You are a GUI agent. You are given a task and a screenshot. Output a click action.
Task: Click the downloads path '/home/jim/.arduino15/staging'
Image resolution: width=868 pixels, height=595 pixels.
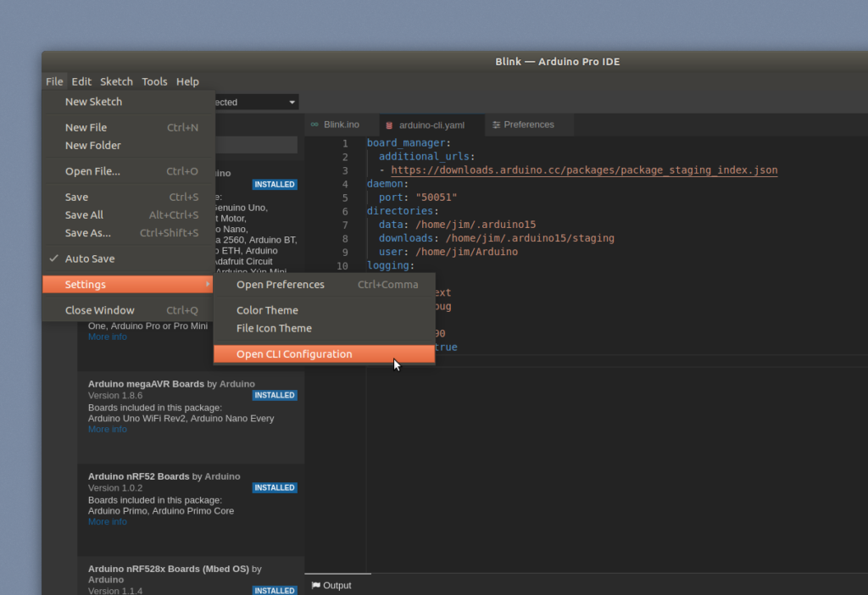click(530, 238)
